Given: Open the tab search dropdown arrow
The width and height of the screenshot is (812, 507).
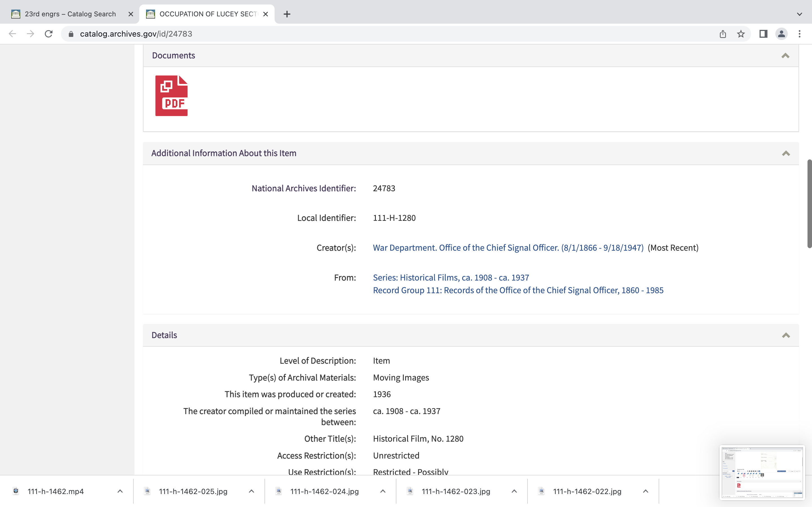Looking at the screenshot, I should pos(799,14).
